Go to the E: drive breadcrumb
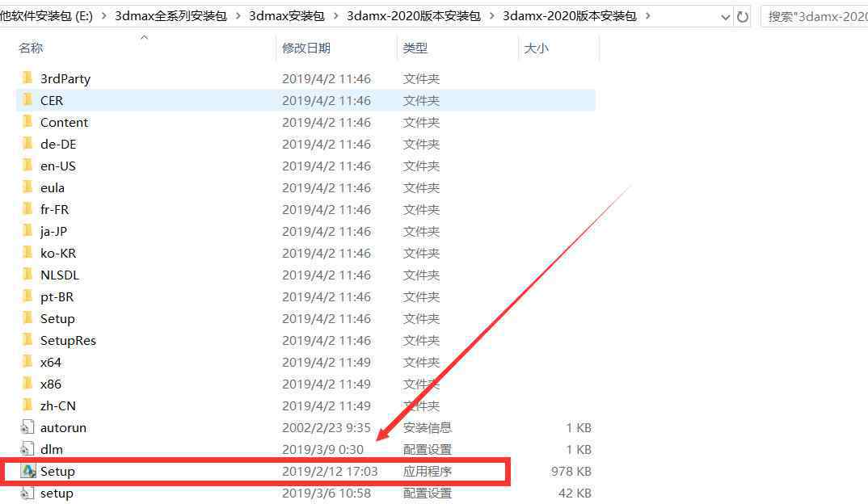This screenshot has width=868, height=504. pos(47,17)
